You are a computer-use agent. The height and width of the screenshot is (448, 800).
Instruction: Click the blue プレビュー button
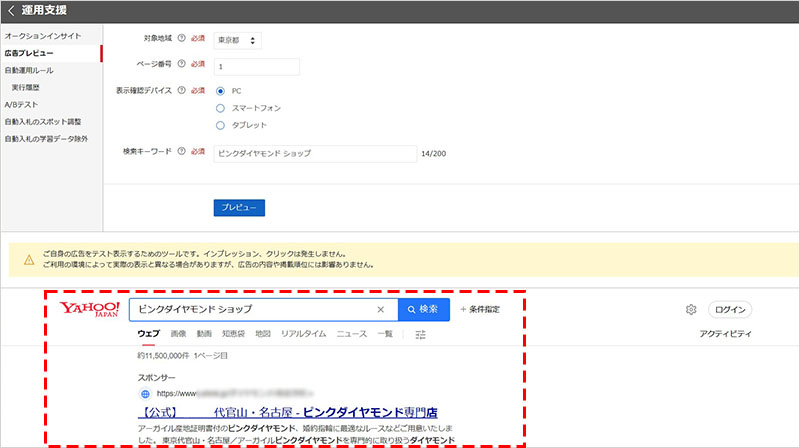[x=239, y=207]
